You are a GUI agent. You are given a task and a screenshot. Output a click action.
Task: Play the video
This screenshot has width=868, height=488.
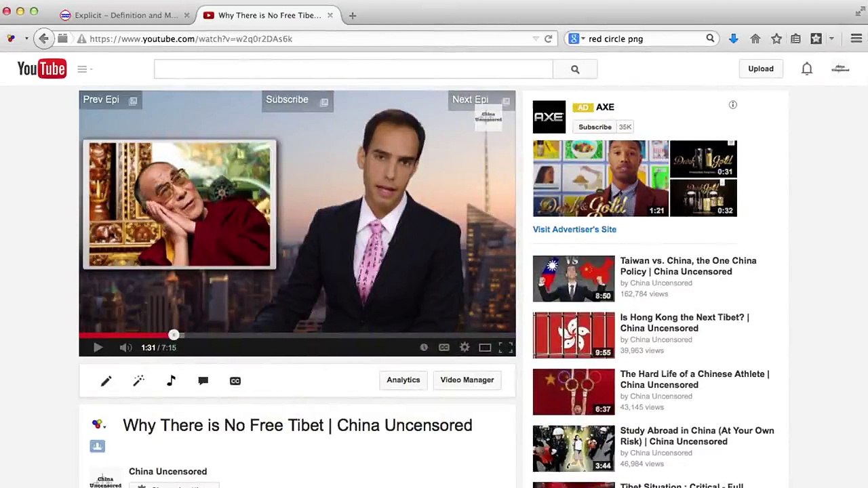coord(97,348)
